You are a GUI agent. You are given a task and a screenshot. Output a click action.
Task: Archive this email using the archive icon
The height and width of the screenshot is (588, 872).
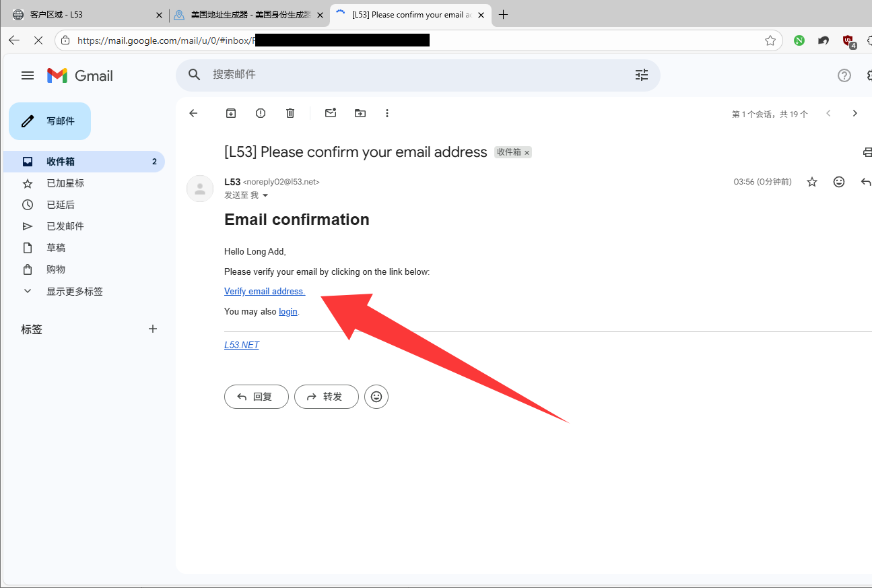coord(231,113)
